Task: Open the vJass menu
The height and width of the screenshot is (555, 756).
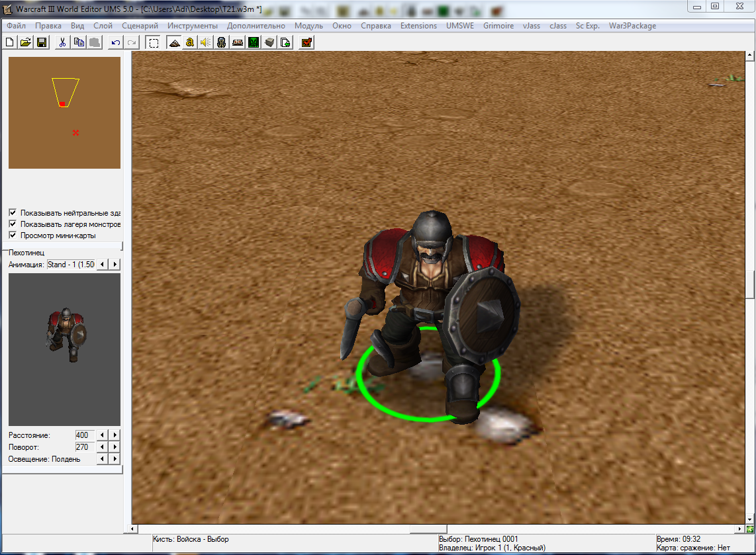Action: [x=532, y=26]
